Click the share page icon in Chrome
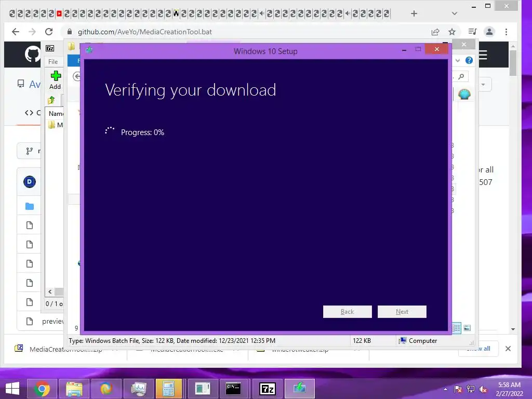Viewport: 532px width, 399px height. pos(435,32)
